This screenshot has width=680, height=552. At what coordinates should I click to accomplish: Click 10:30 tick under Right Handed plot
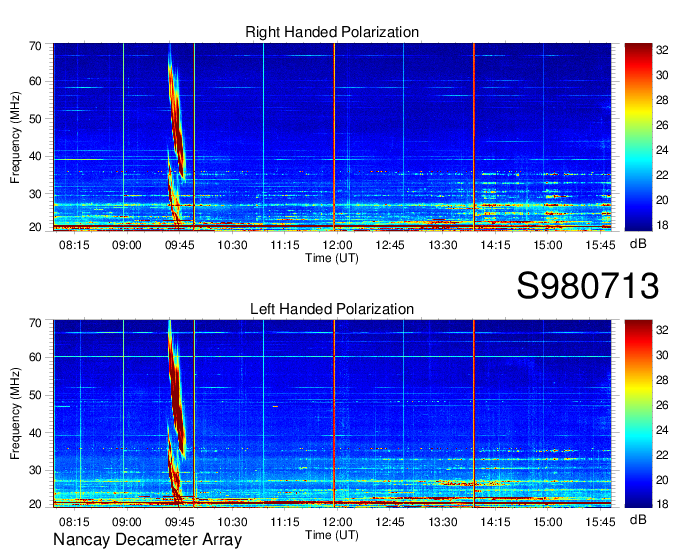tap(232, 245)
